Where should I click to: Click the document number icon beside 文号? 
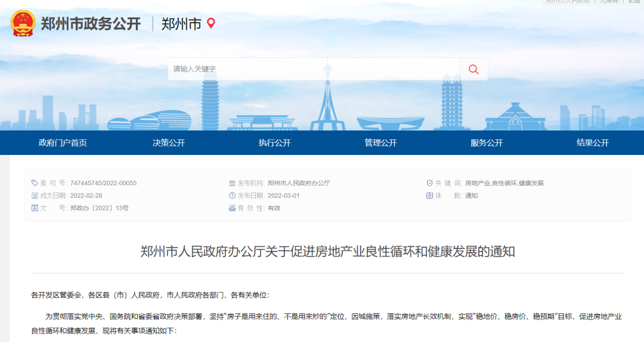pos(35,208)
